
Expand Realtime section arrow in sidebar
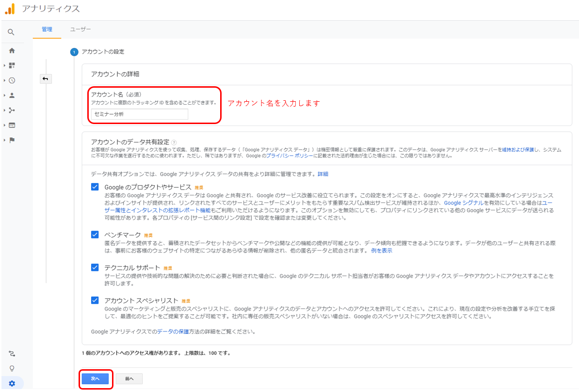tap(4, 80)
